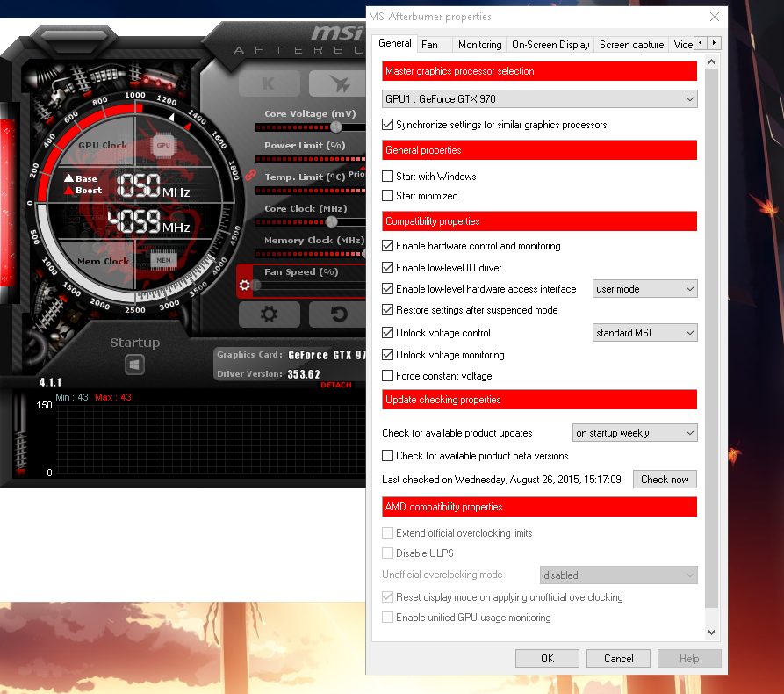Click the OK button
Image resolution: width=784 pixels, height=694 pixels.
click(547, 659)
